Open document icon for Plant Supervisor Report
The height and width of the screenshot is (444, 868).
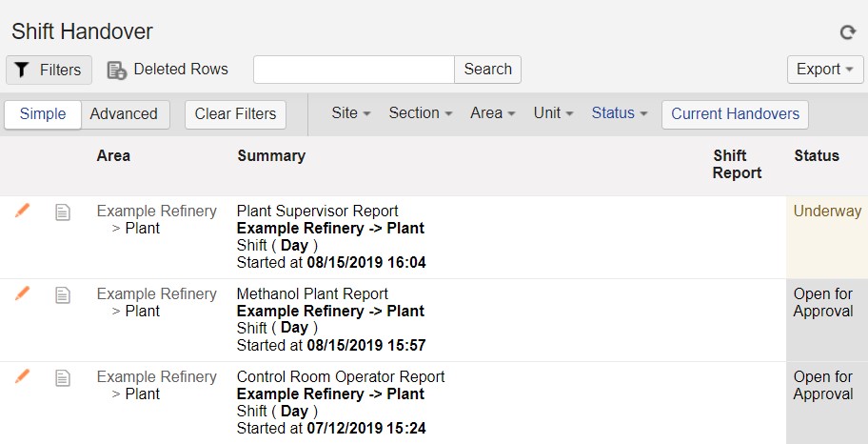point(63,212)
